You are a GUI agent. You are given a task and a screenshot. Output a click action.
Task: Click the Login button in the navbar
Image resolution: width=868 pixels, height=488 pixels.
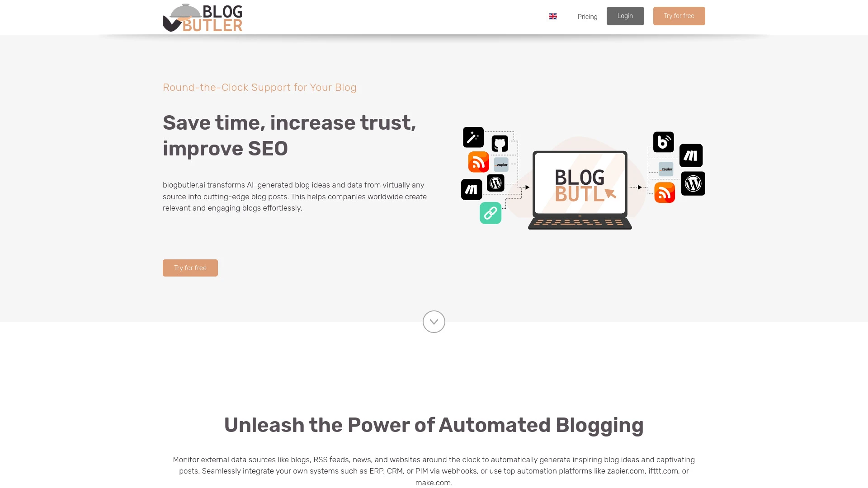(625, 16)
